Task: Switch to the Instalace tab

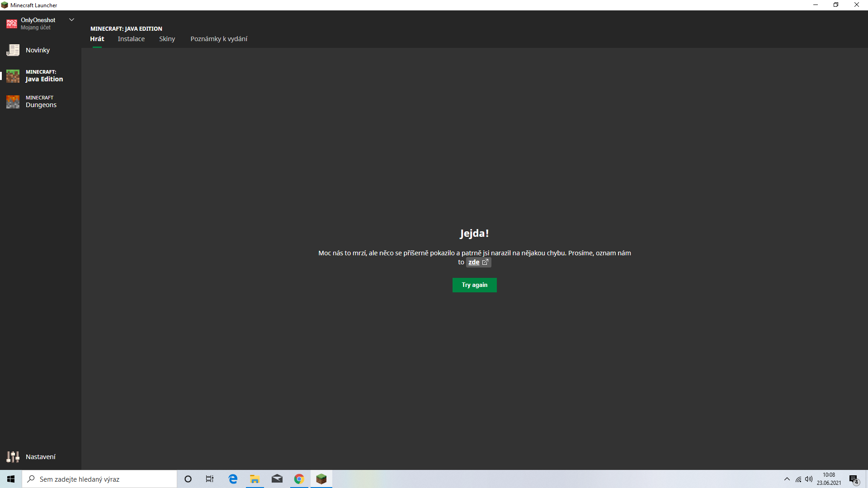Action: 131,39
